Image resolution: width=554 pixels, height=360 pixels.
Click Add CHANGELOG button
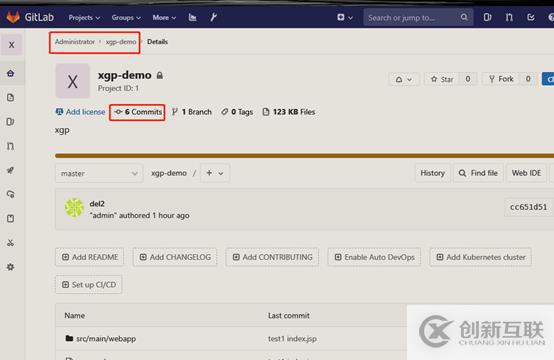pos(175,257)
